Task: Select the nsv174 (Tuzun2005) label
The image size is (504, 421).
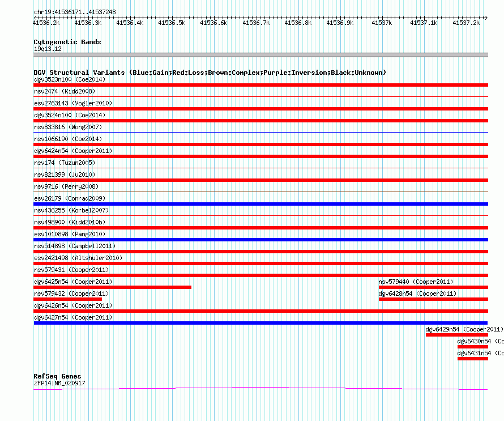Action: point(65,163)
